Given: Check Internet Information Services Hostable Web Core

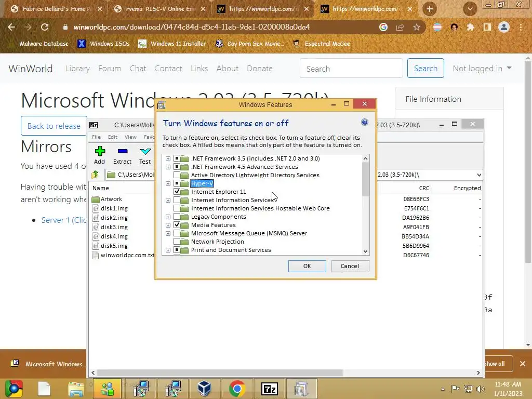Looking at the screenshot, I should click(x=177, y=208).
